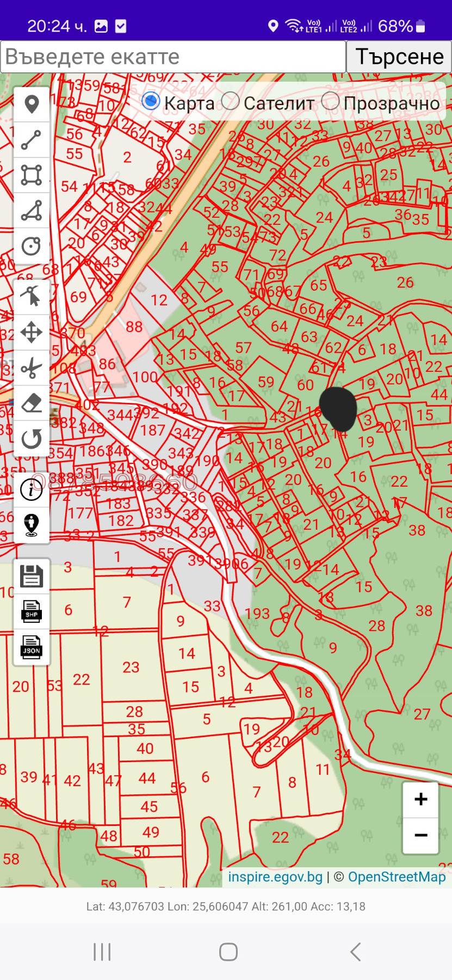Activate the scissors cut tool
Screen dimensions: 452x980
coord(32,368)
